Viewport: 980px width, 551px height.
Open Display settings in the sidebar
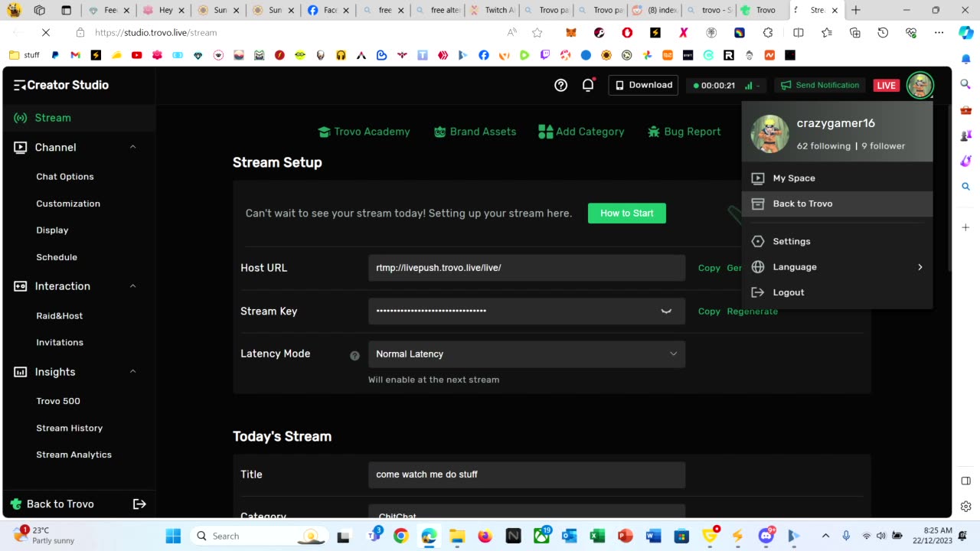point(52,230)
